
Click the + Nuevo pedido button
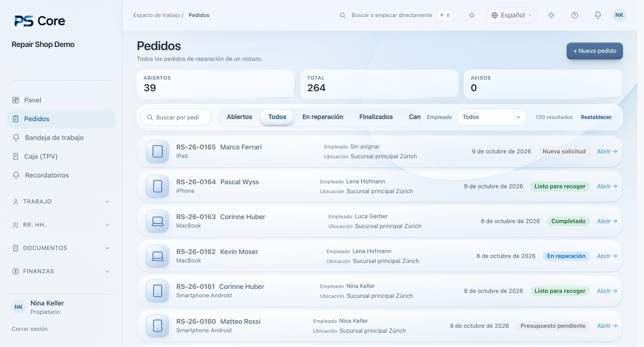595,51
